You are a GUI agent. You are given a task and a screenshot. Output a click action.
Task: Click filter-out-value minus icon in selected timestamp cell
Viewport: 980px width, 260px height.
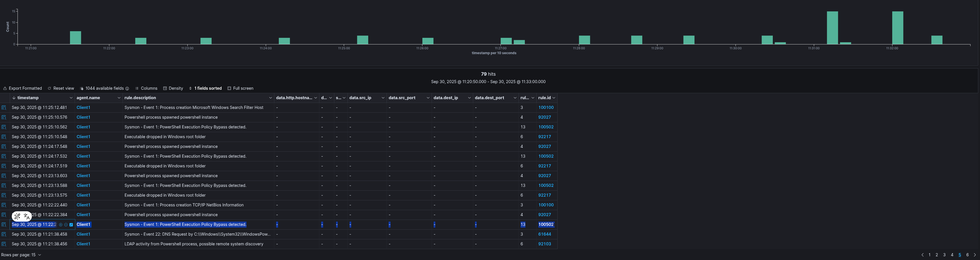66,225
